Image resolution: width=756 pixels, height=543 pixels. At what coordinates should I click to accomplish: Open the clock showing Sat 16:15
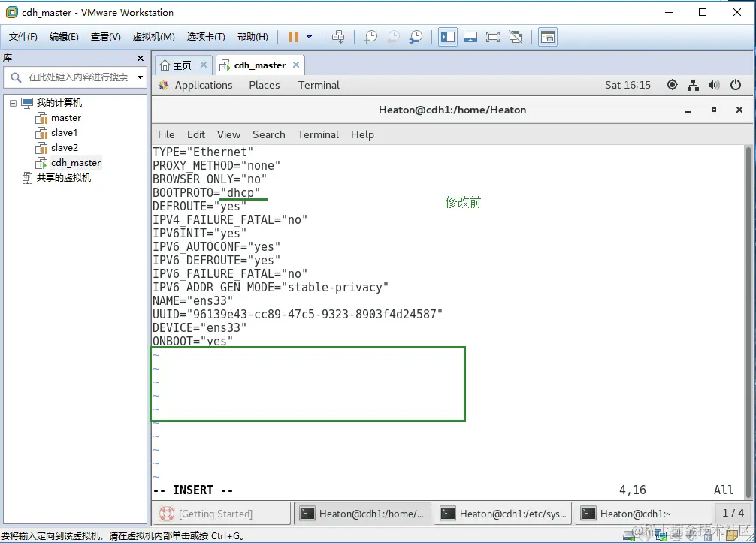click(x=627, y=86)
